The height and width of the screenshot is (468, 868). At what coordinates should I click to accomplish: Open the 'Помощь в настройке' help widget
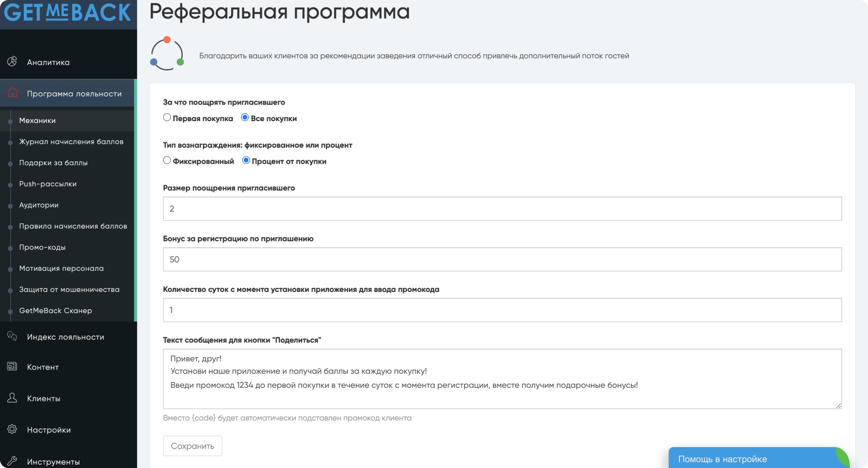coord(759,458)
